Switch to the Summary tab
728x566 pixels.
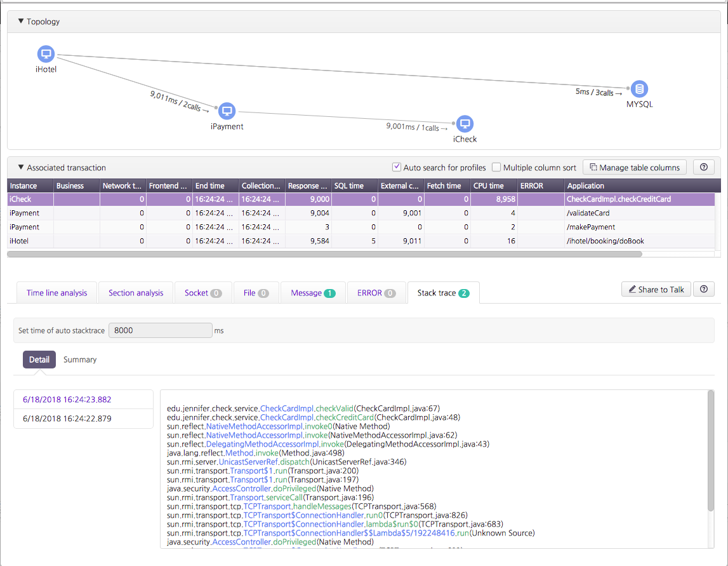[79, 359]
